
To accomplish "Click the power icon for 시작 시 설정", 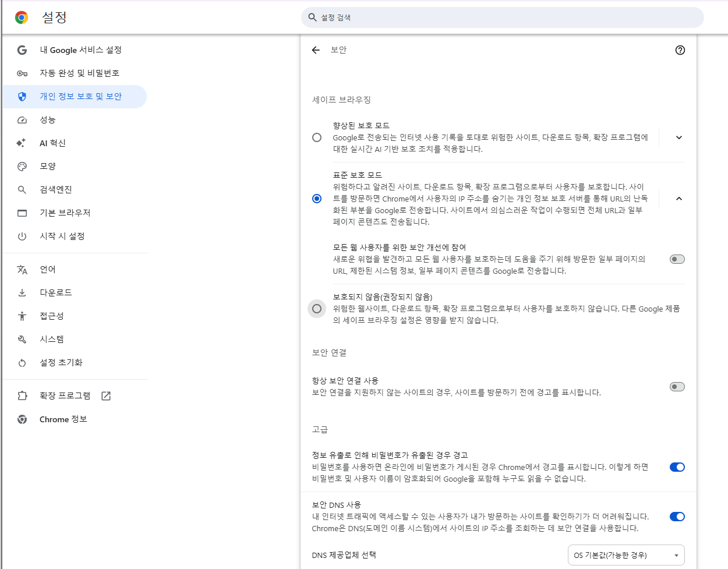I will point(22,236).
